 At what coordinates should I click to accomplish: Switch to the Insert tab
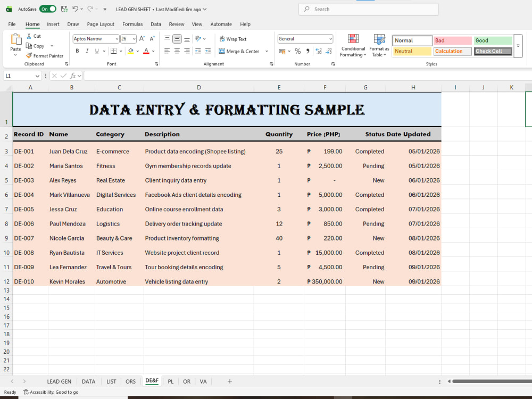[53, 24]
